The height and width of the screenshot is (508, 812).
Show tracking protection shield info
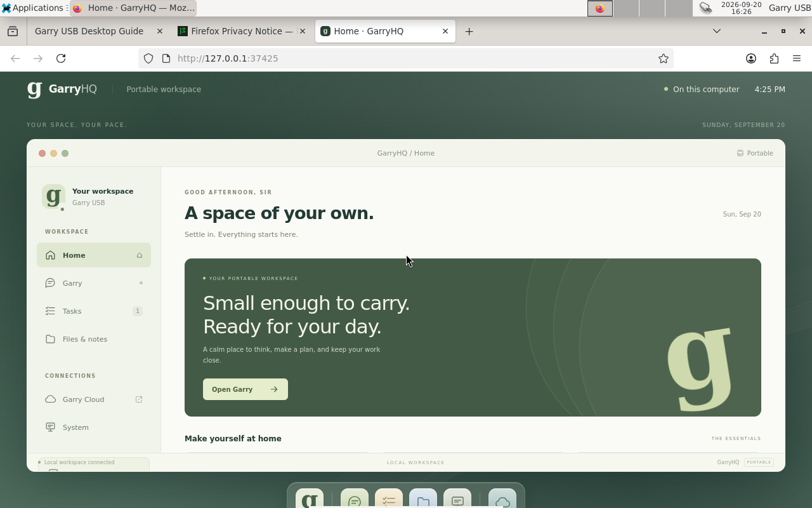(x=148, y=58)
